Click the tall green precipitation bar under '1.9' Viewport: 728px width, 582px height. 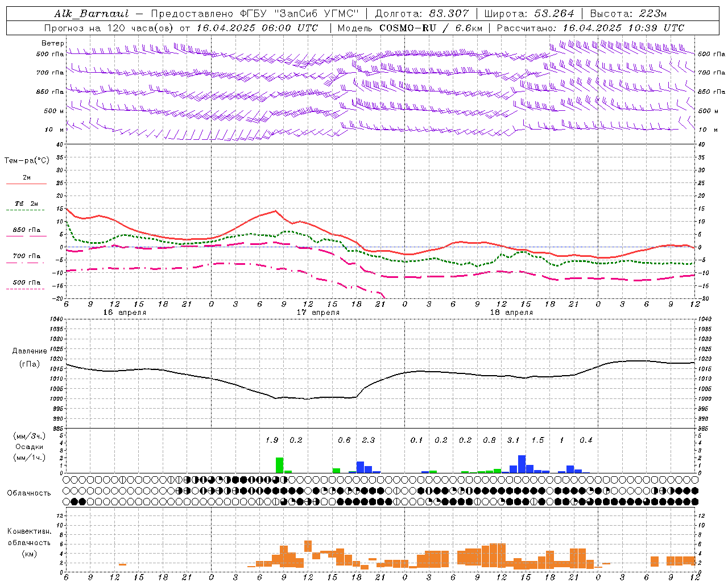tap(279, 465)
